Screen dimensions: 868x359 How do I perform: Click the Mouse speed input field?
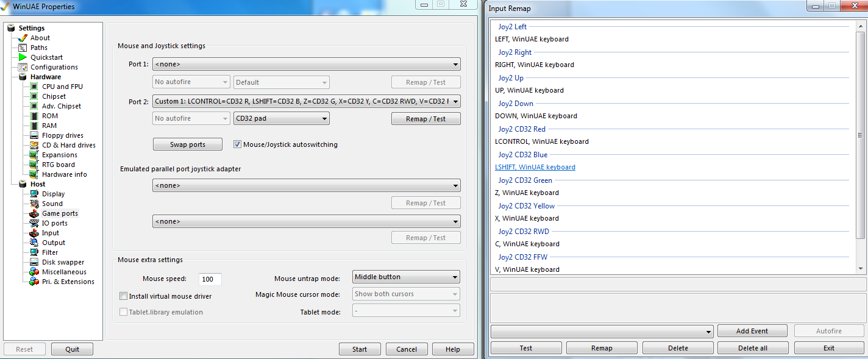(x=210, y=279)
